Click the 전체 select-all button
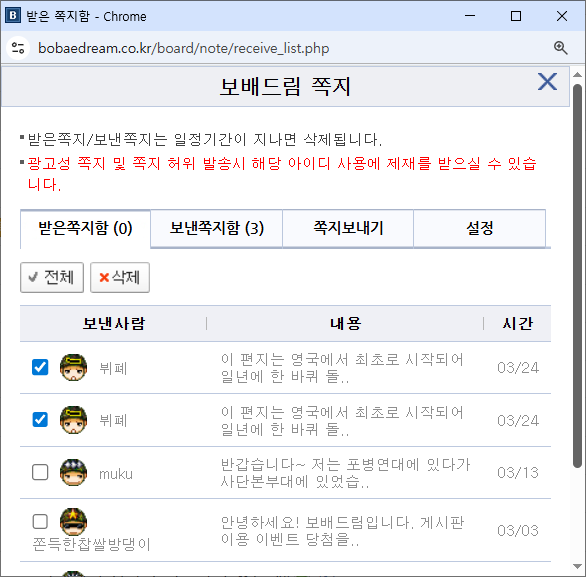This screenshot has width=586, height=577. coord(52,277)
